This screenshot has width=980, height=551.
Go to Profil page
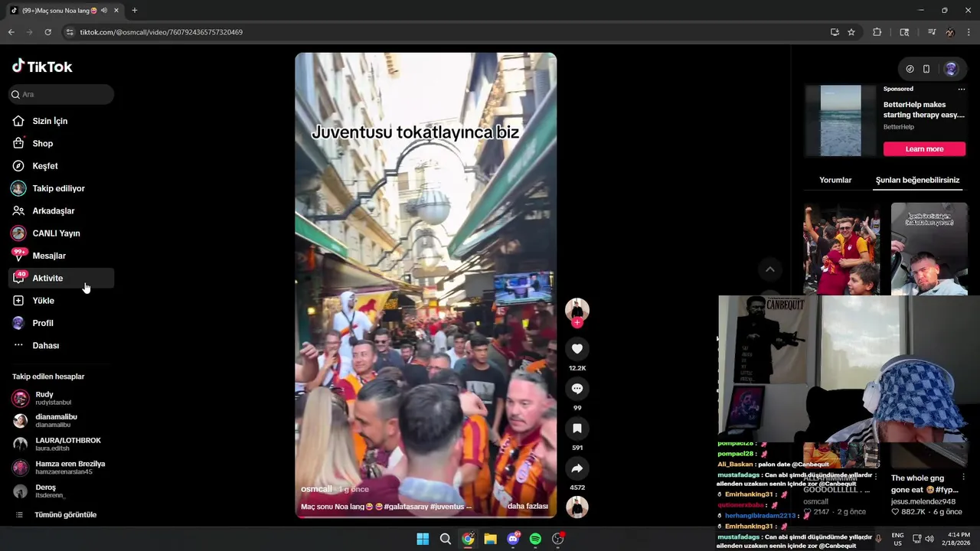[42, 323]
